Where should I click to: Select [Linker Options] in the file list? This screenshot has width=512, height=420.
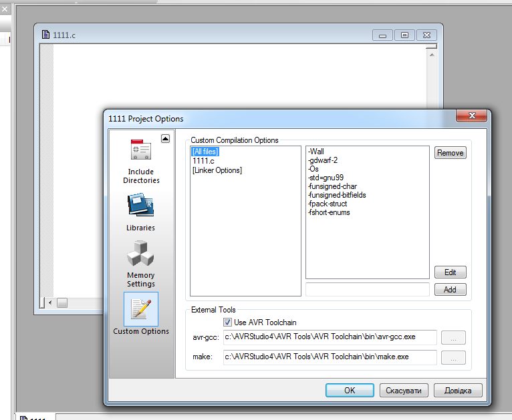pos(217,170)
